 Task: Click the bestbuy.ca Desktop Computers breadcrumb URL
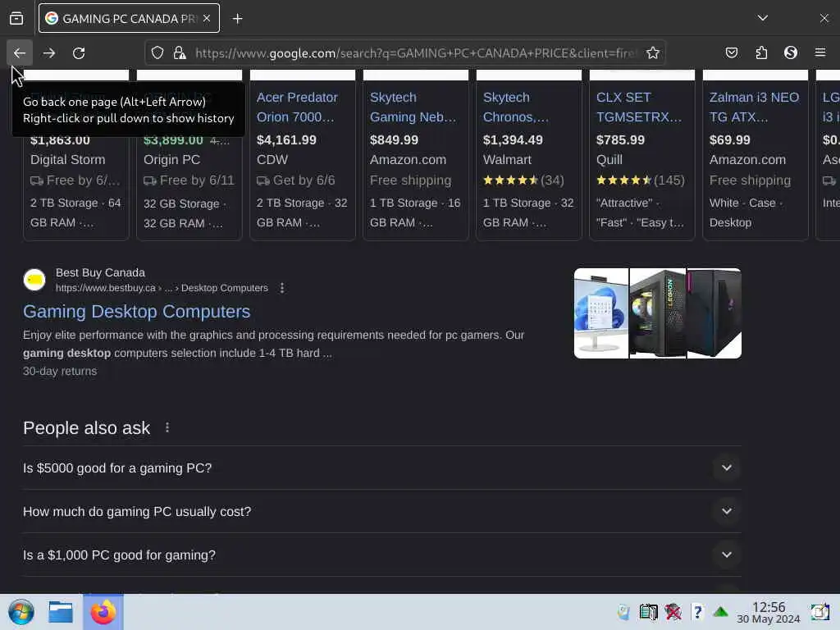tap(162, 288)
